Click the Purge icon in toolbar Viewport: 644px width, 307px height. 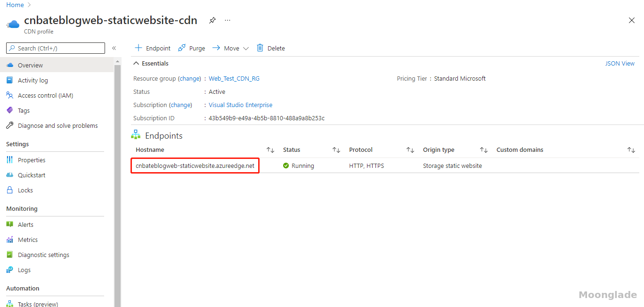coord(181,48)
